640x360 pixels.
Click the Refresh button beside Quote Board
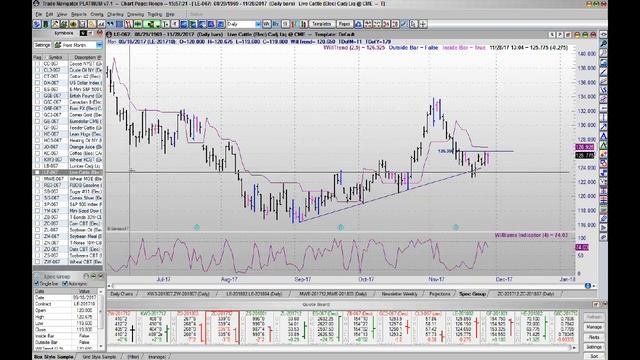point(594,317)
